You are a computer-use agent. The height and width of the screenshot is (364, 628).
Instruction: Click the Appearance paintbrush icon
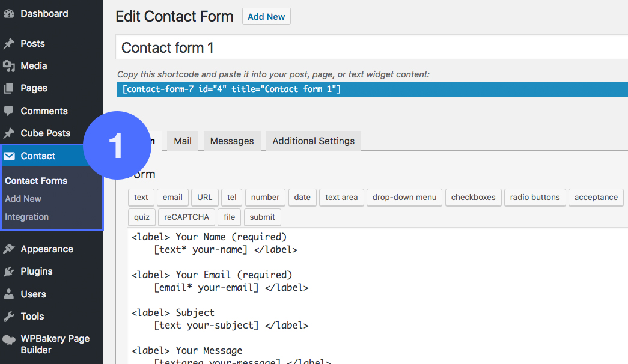pyautogui.click(x=9, y=249)
